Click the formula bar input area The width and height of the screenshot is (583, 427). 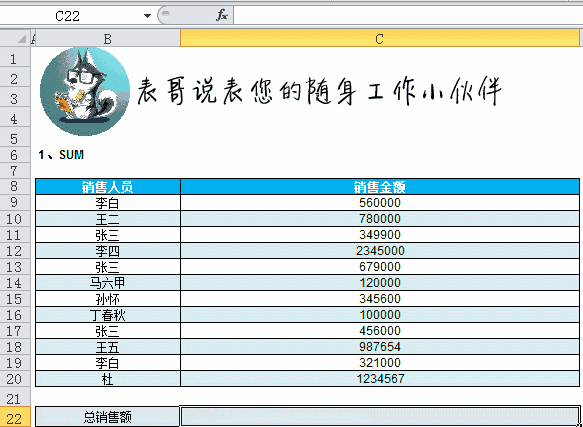[408, 16]
